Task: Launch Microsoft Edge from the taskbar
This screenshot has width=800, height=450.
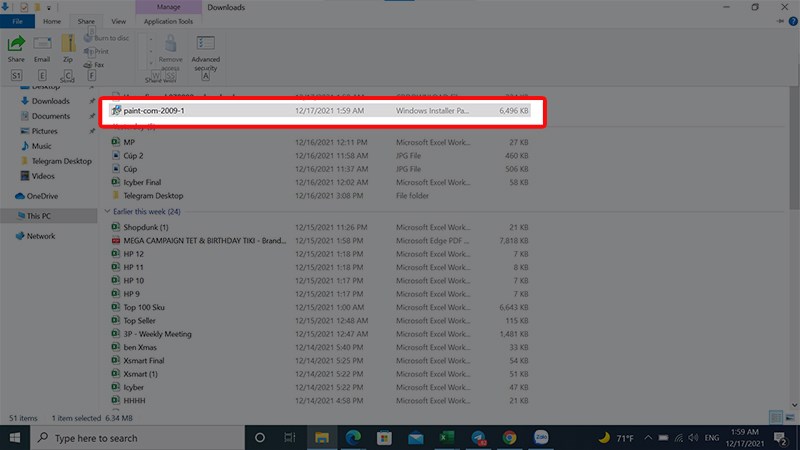Action: pyautogui.click(x=354, y=438)
